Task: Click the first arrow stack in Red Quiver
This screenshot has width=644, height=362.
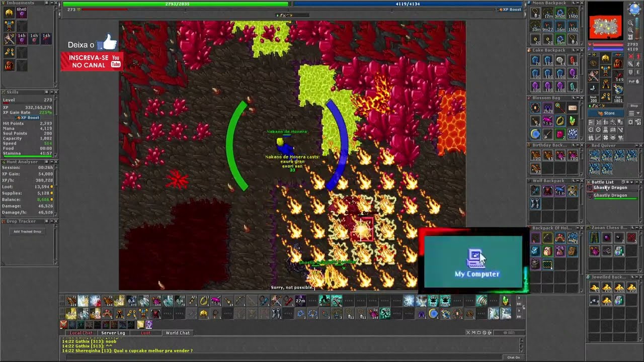Action: [x=594, y=155]
